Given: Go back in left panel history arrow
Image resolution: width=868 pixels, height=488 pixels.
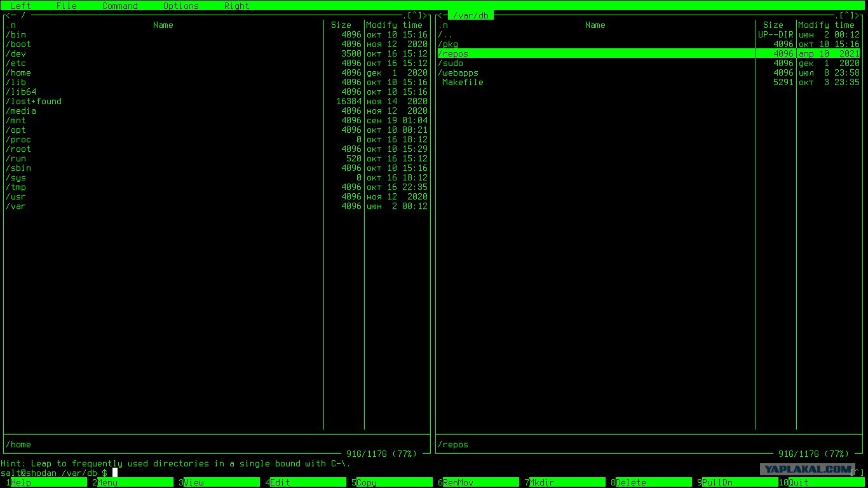Looking at the screenshot, I should 8,15.
